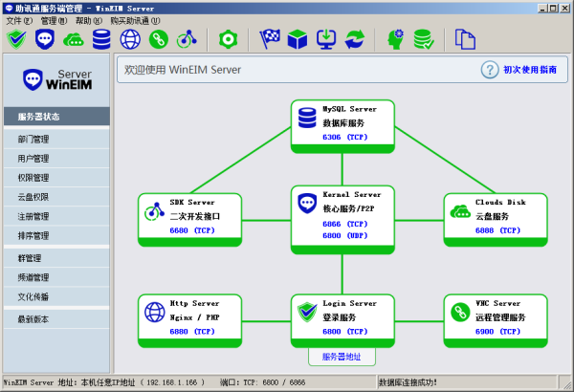Click the 服务器地址 button
574x392 pixels.
coord(342,357)
